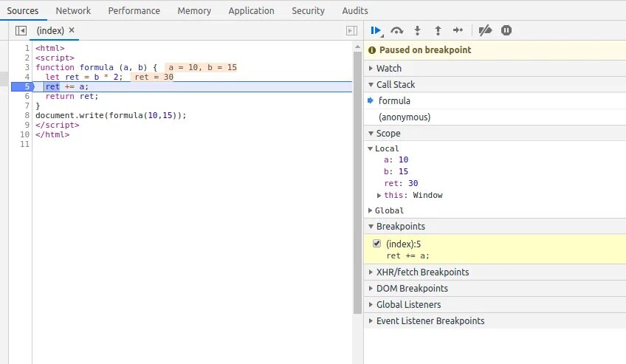This screenshot has width=626, height=364.
Task: Step out of current function
Action: [438, 30]
